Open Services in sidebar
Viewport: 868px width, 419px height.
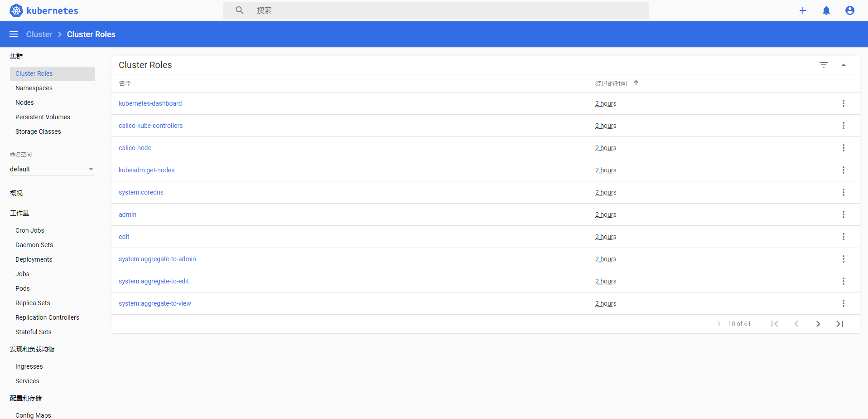point(27,381)
